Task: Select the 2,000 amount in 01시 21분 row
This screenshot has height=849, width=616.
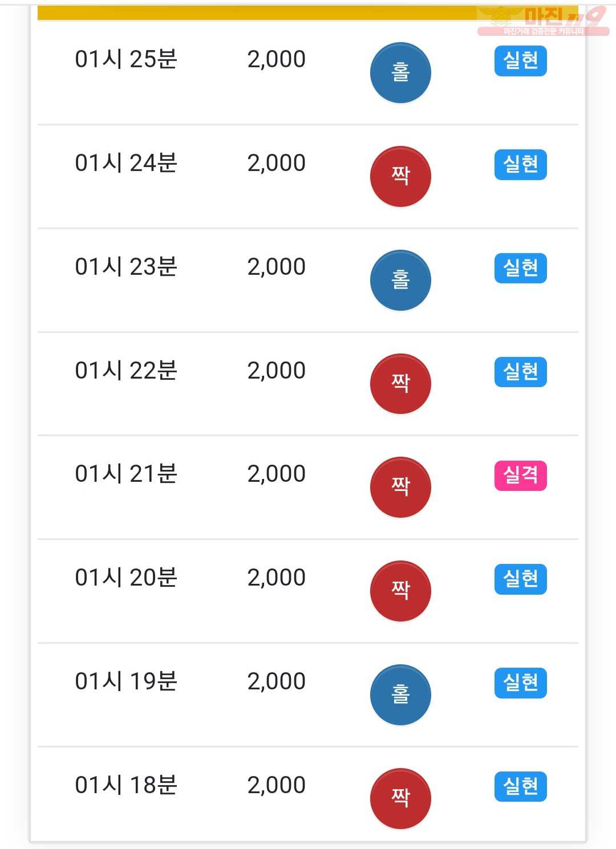Action: point(277,474)
